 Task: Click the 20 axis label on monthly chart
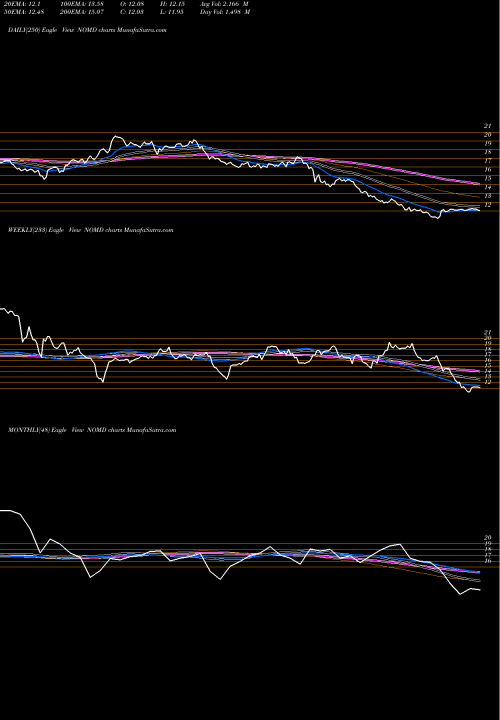click(488, 537)
